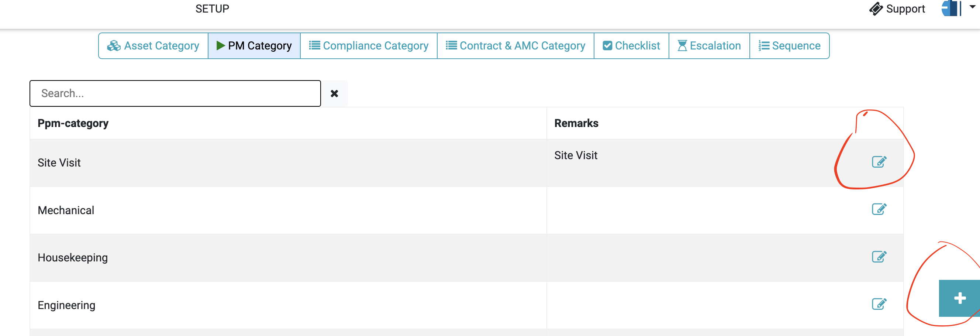Clear the search with the X icon
The image size is (980, 336).
pyautogui.click(x=334, y=94)
